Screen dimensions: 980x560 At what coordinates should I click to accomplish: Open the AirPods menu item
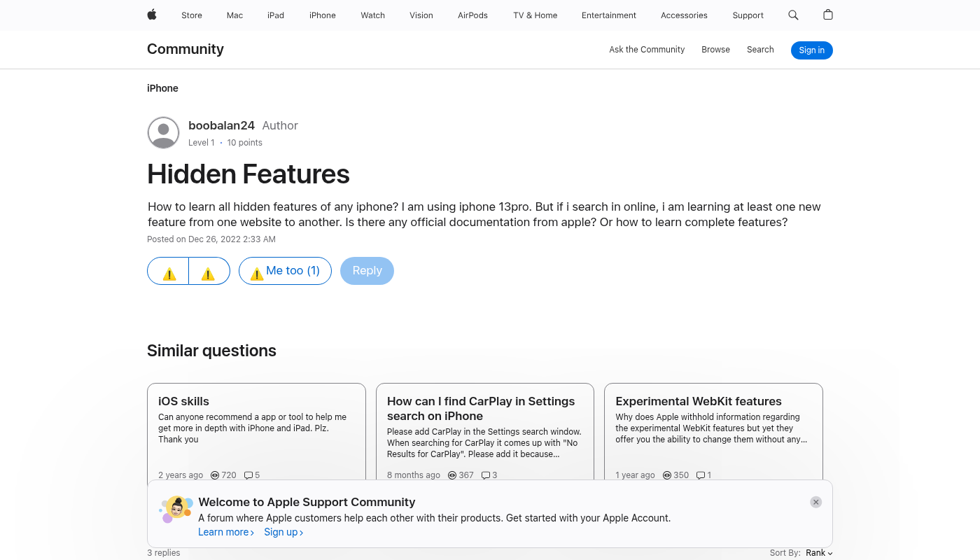coord(472,15)
